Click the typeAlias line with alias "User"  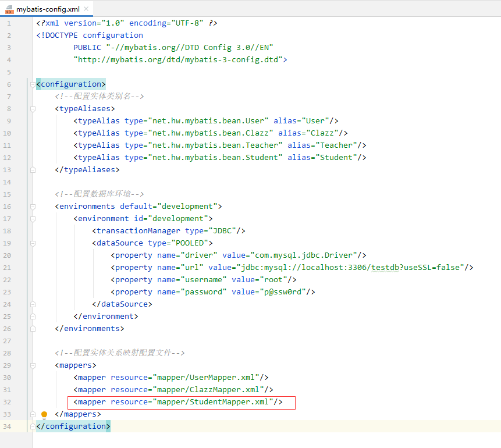point(206,121)
